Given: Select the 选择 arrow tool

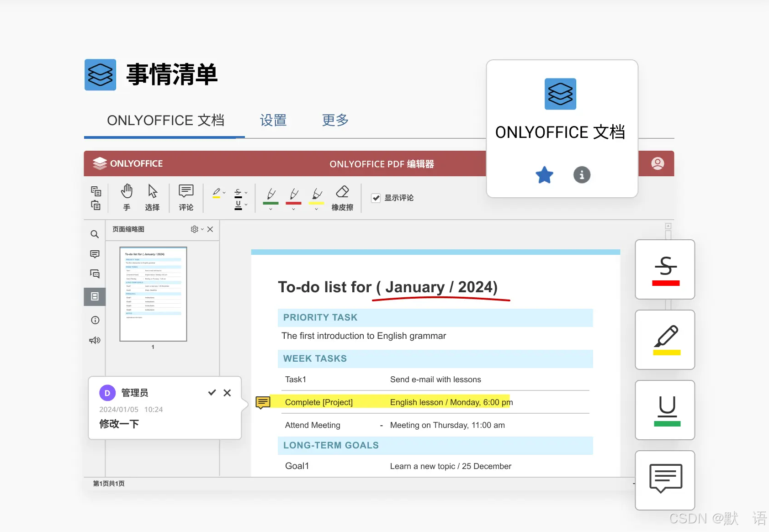Looking at the screenshot, I should [152, 197].
